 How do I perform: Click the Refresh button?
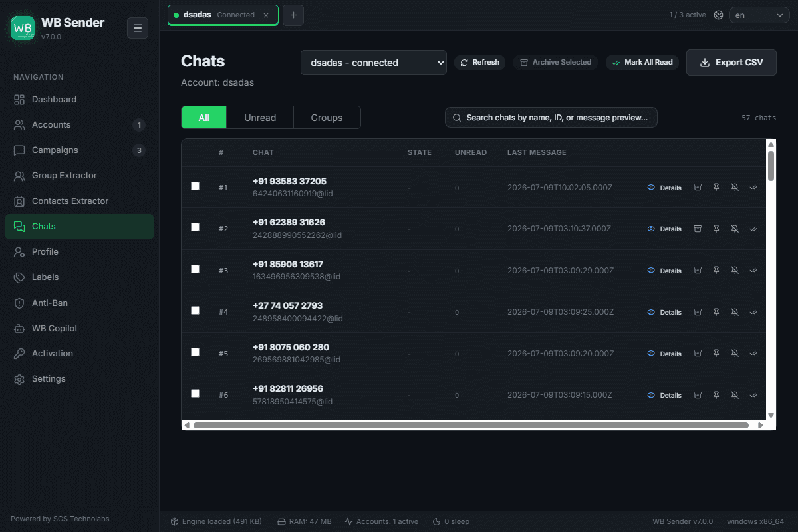(479, 62)
